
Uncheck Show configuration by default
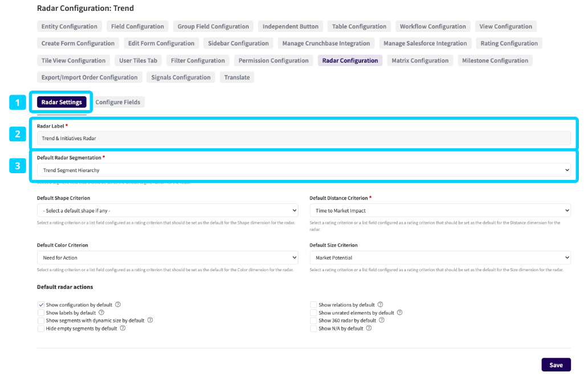(x=41, y=305)
